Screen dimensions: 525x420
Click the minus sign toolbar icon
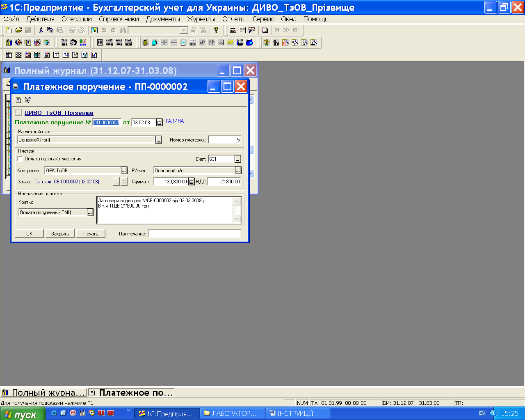click(173, 42)
